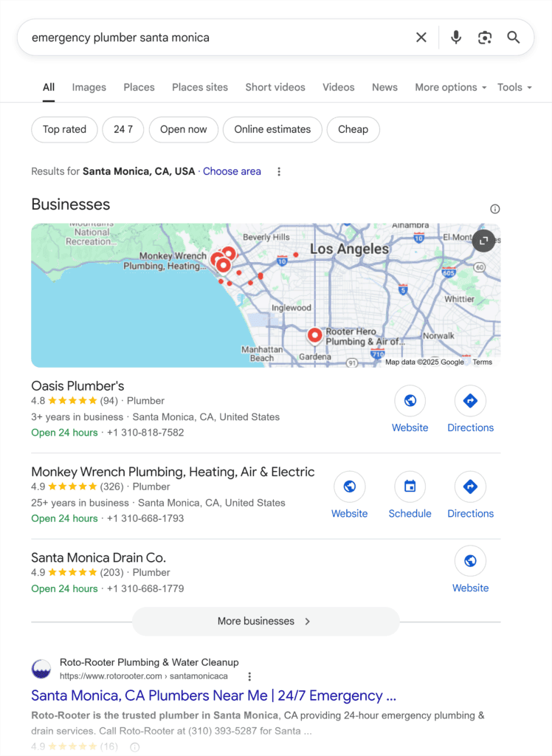The width and height of the screenshot is (552, 756).
Task: Clear the search query with the X icon
Action: pos(421,37)
